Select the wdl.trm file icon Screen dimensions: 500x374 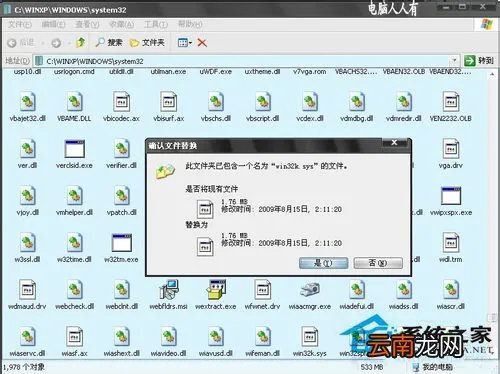451,243
